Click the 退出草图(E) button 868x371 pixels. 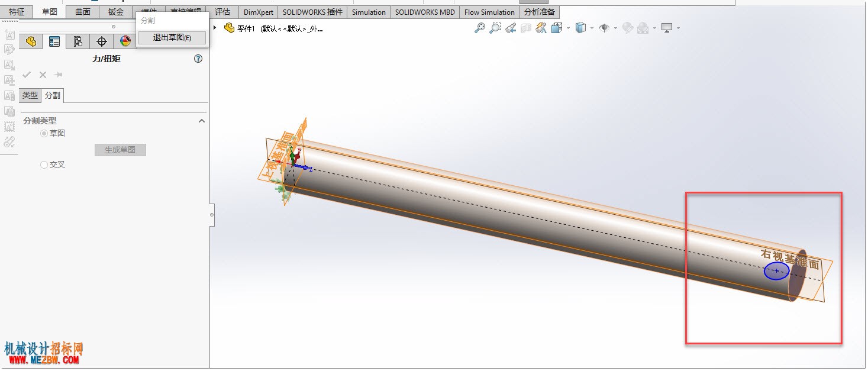(172, 37)
